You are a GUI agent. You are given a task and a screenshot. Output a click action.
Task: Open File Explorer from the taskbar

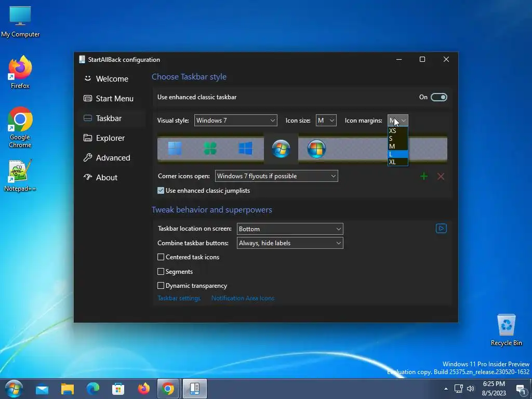click(68, 389)
